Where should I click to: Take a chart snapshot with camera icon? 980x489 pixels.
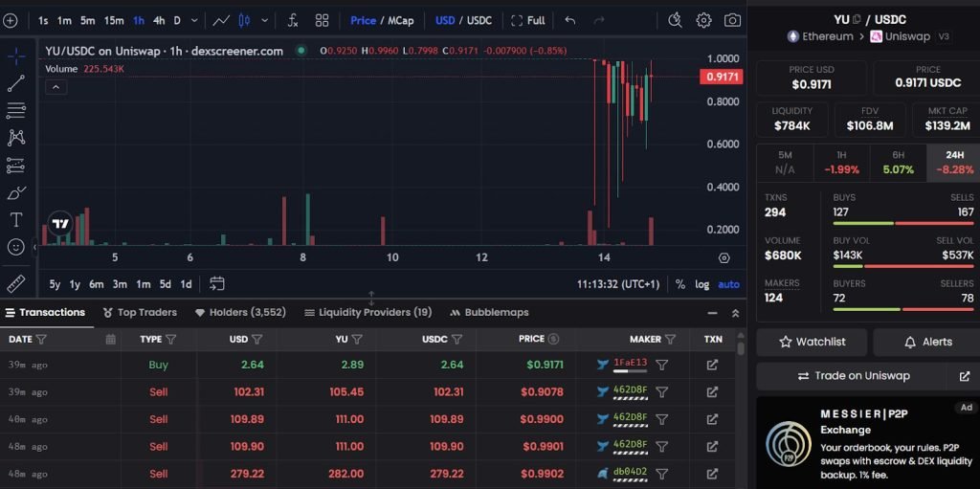pos(732,20)
